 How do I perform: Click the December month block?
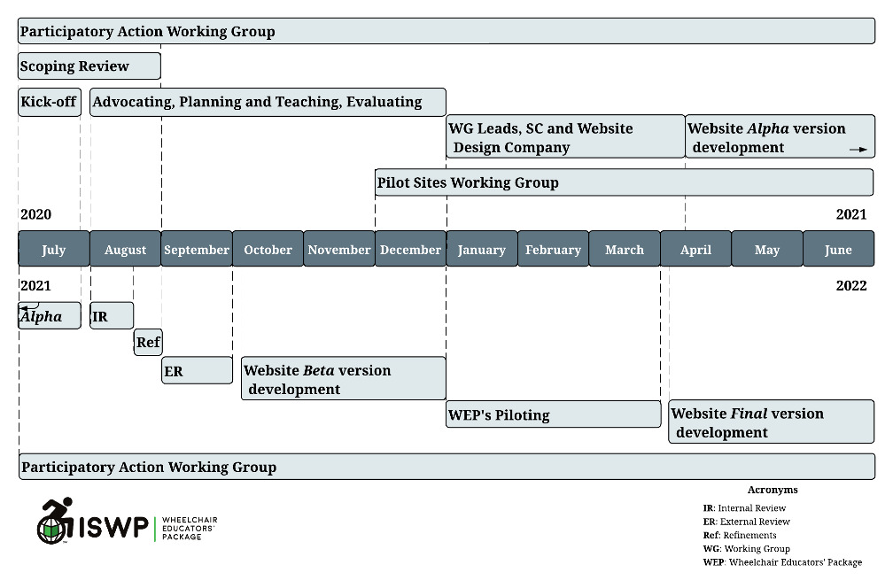(x=411, y=249)
